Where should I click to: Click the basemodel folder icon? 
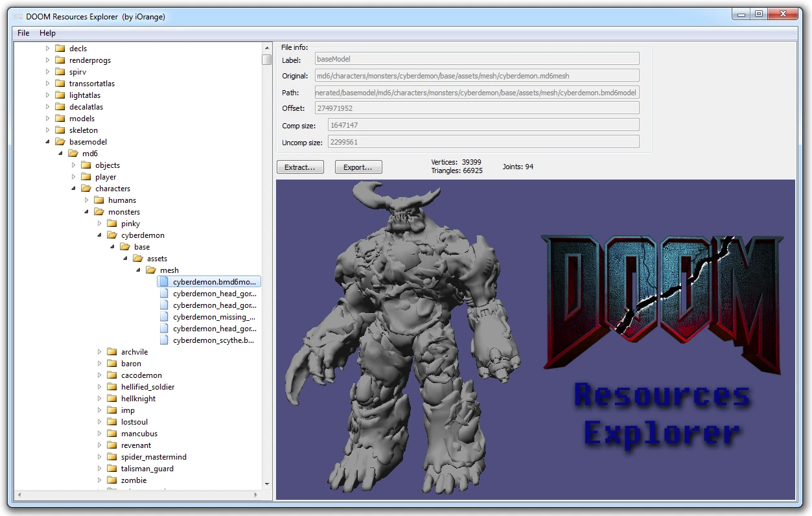coord(60,141)
